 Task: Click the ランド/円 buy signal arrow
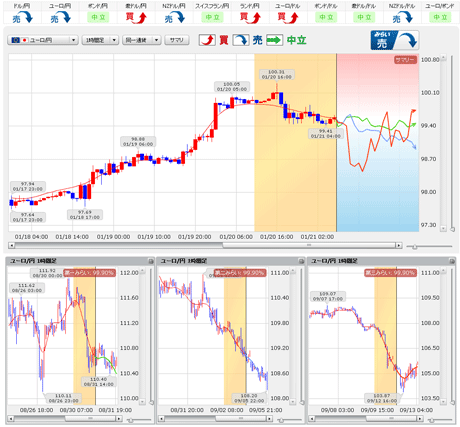(x=250, y=17)
